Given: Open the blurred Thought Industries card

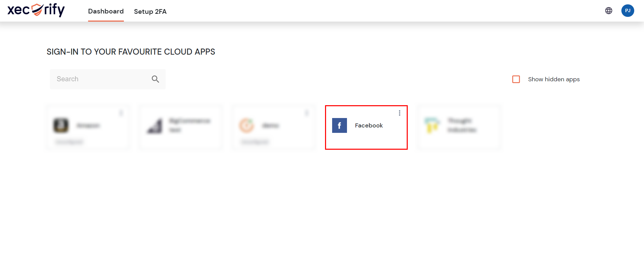Looking at the screenshot, I should [459, 127].
